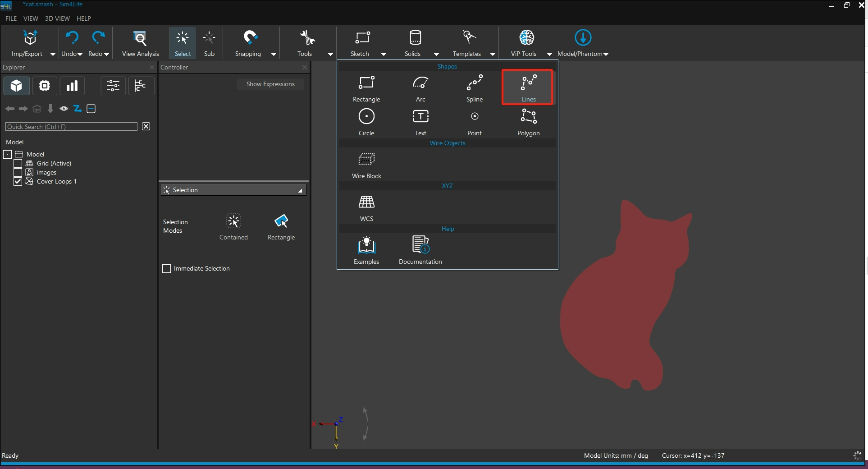The image size is (868, 469).
Task: Open the Examples help icon
Action: [366, 250]
